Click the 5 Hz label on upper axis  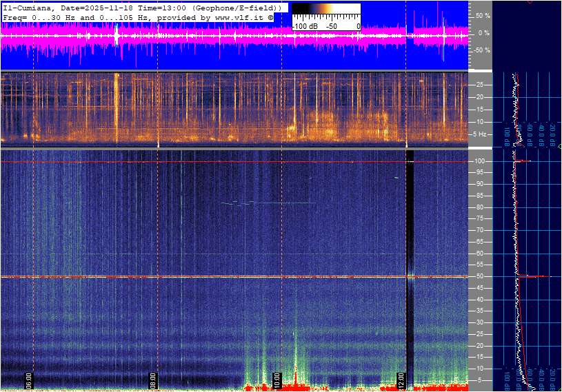(481, 134)
